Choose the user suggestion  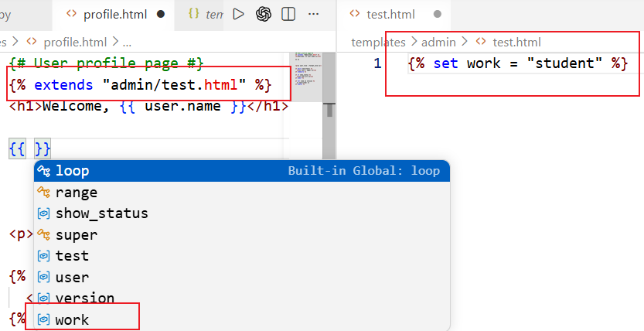(242, 277)
